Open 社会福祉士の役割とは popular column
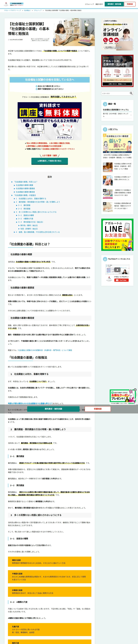This screenshot has width=138, height=644. click(117, 181)
